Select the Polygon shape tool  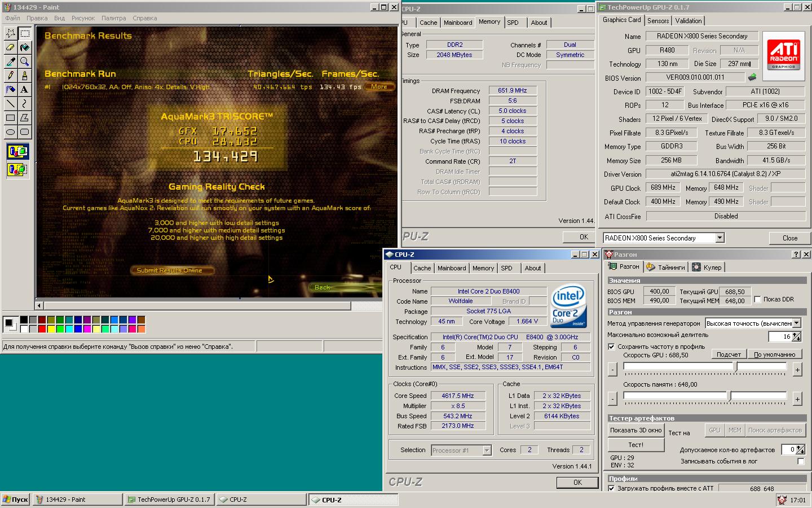[25, 117]
